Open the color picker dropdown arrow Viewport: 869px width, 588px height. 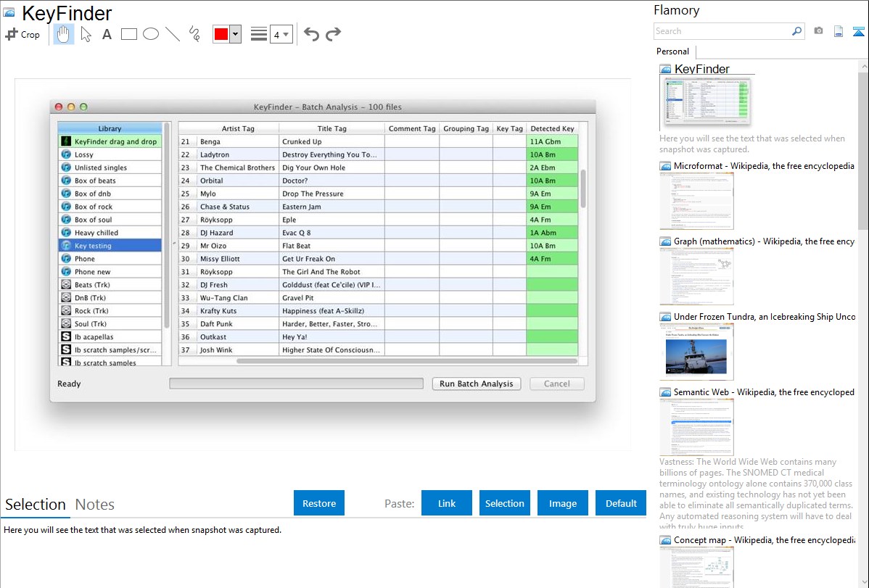click(235, 34)
